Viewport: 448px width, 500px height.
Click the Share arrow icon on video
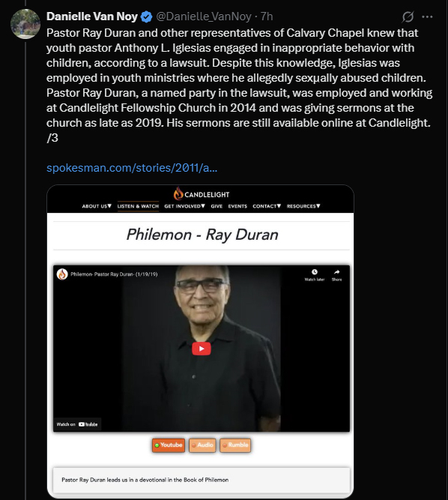pyautogui.click(x=337, y=272)
